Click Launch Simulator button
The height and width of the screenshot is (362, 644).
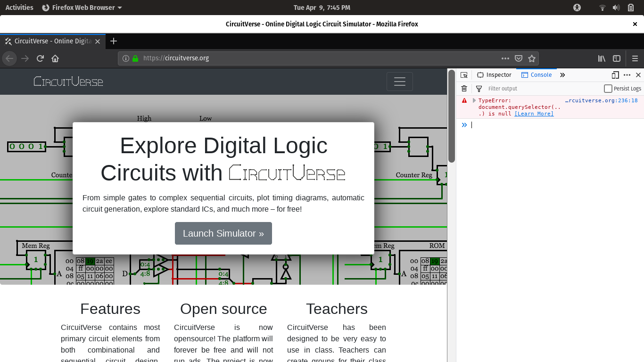[223, 233]
